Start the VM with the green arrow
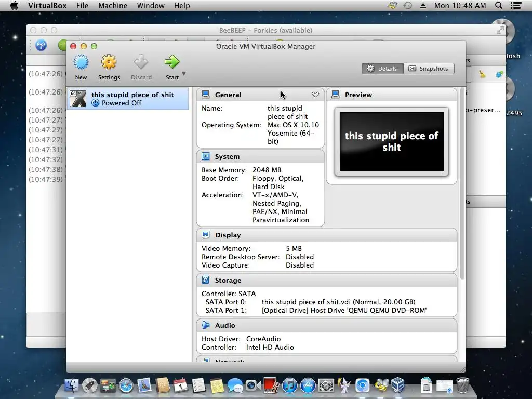Viewport: 532px width, 399px height. (172, 62)
